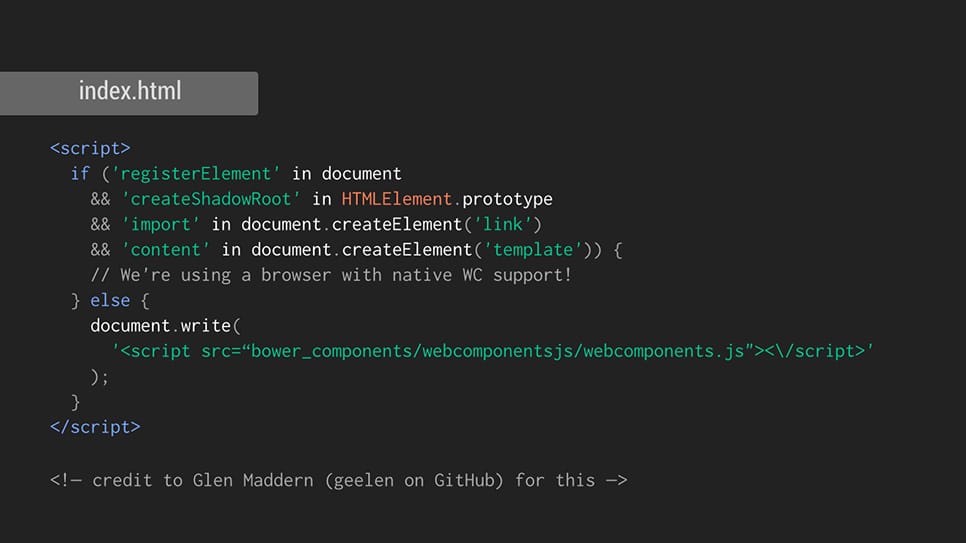This screenshot has height=543, width=966.
Task: Click the closing </script> tag
Action: coord(95,427)
